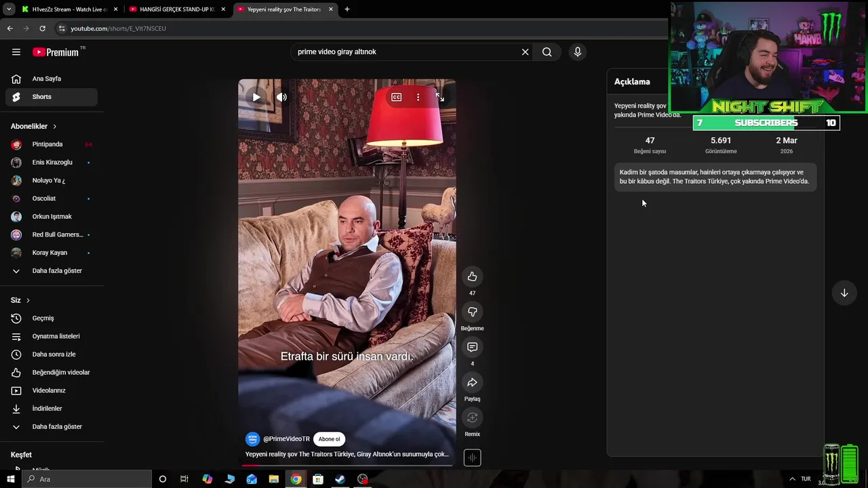This screenshot has width=868, height=488.
Task: Expand Short to fullscreen view
Action: pos(440,98)
